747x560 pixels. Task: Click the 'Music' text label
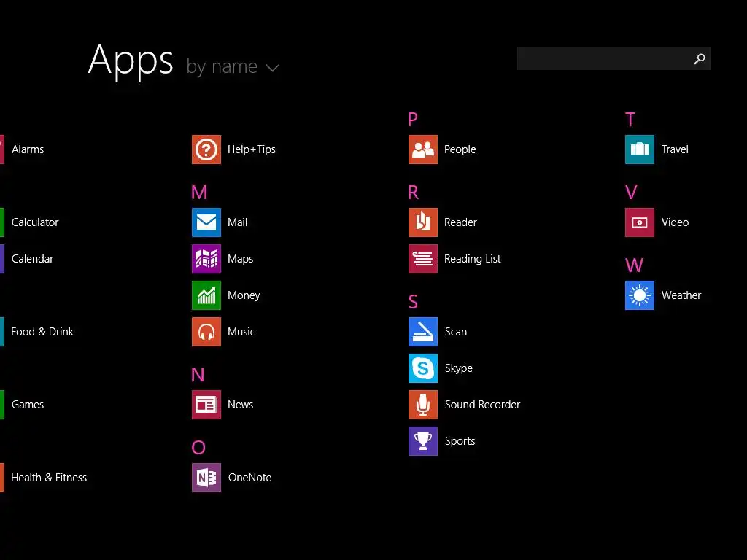tap(241, 332)
